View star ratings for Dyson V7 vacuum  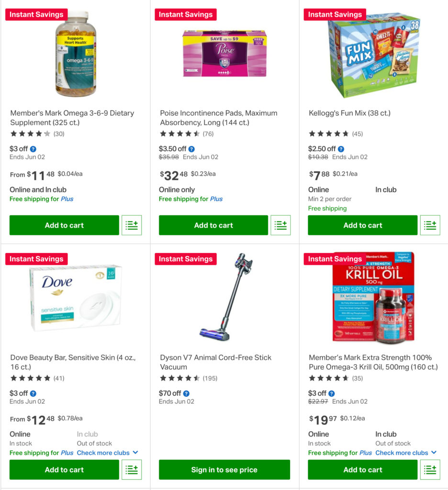pyautogui.click(x=179, y=378)
